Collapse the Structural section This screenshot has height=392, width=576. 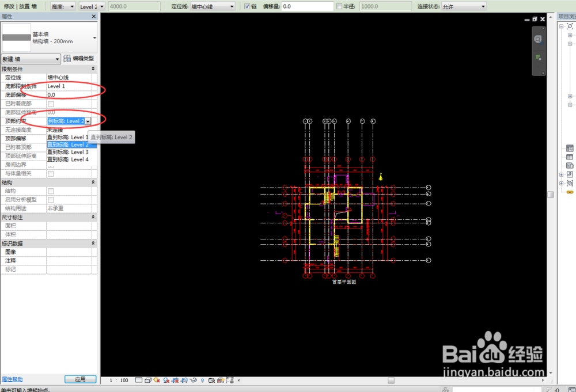point(93,182)
